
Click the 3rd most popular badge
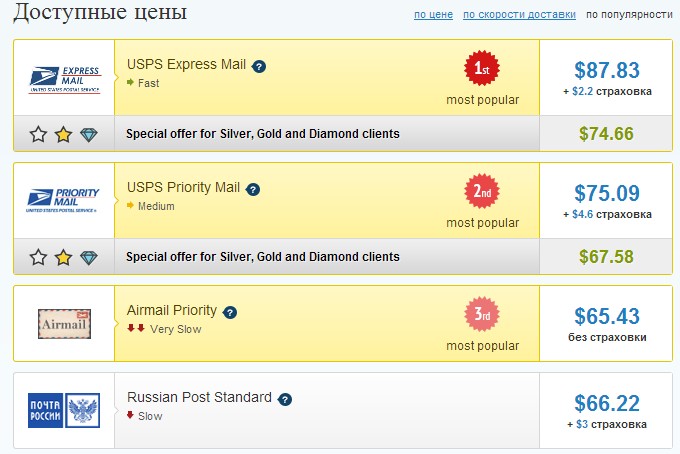pyautogui.click(x=482, y=315)
